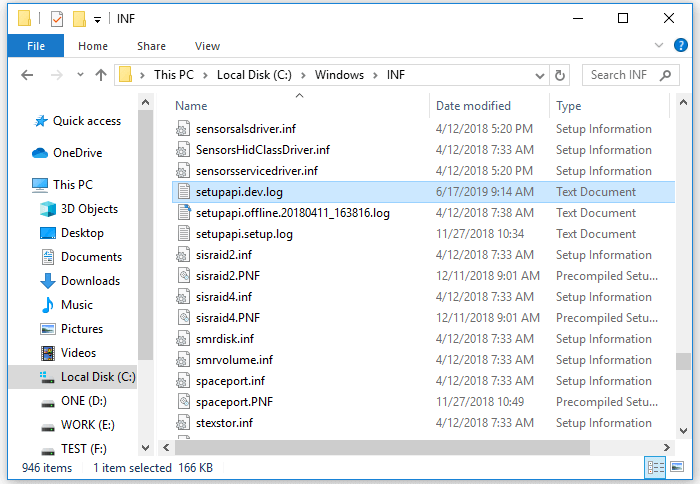
Task: Expand the ribbon with the chevron
Action: (659, 46)
